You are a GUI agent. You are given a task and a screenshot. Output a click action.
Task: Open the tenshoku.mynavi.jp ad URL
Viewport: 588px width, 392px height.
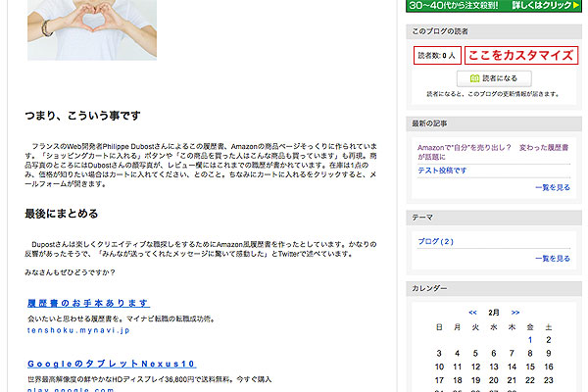[x=78, y=330]
